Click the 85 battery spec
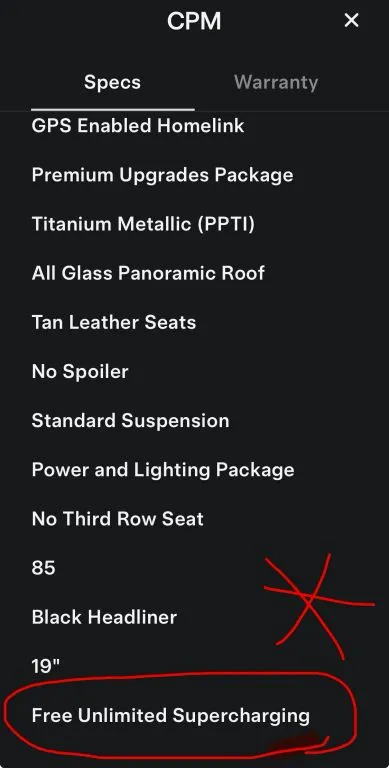389x768 pixels. click(x=44, y=568)
